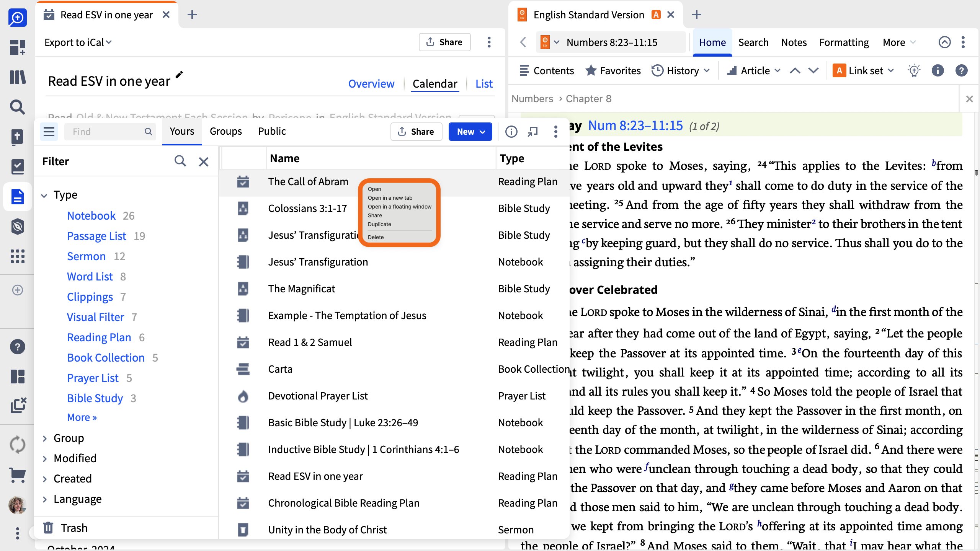The width and height of the screenshot is (980, 551).
Task: Click Contents button in ESV toolbar
Action: click(x=546, y=71)
